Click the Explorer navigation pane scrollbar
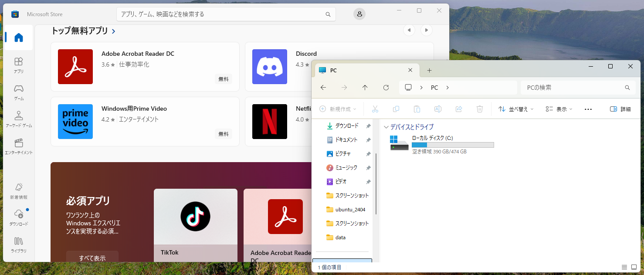This screenshot has width=644, height=275. click(376, 184)
